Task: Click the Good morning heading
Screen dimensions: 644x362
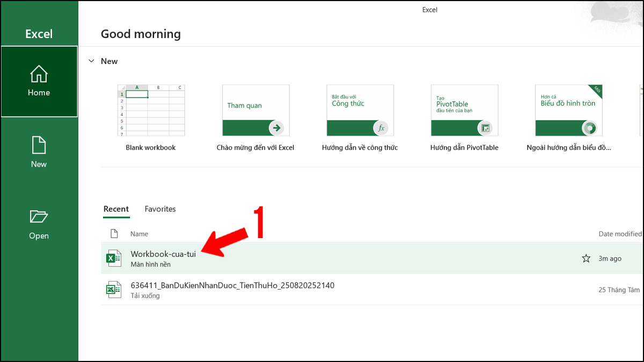Action: pyautogui.click(x=141, y=34)
